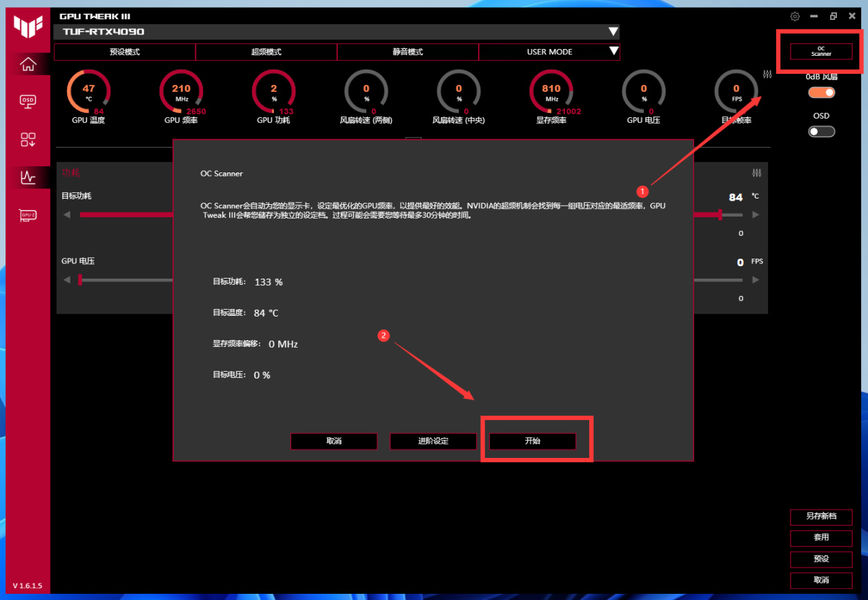The image size is (868, 600).
Task: Switch to 静音模式 tab
Action: [x=408, y=52]
